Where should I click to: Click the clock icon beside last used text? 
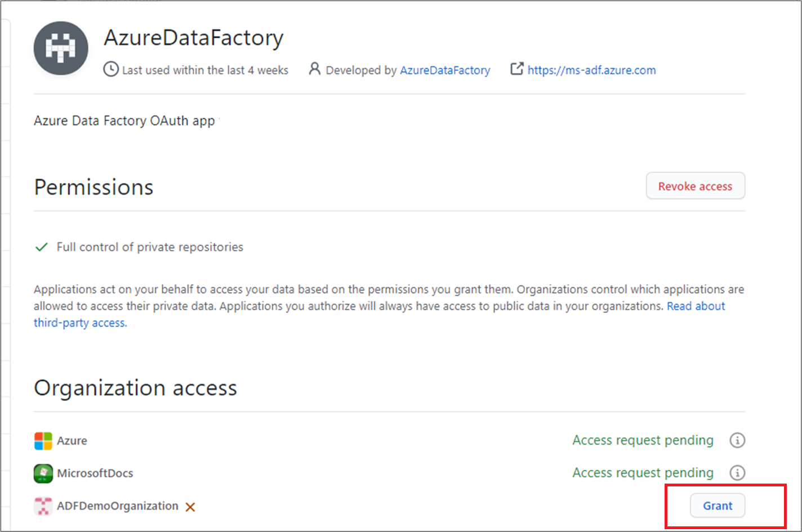click(109, 69)
